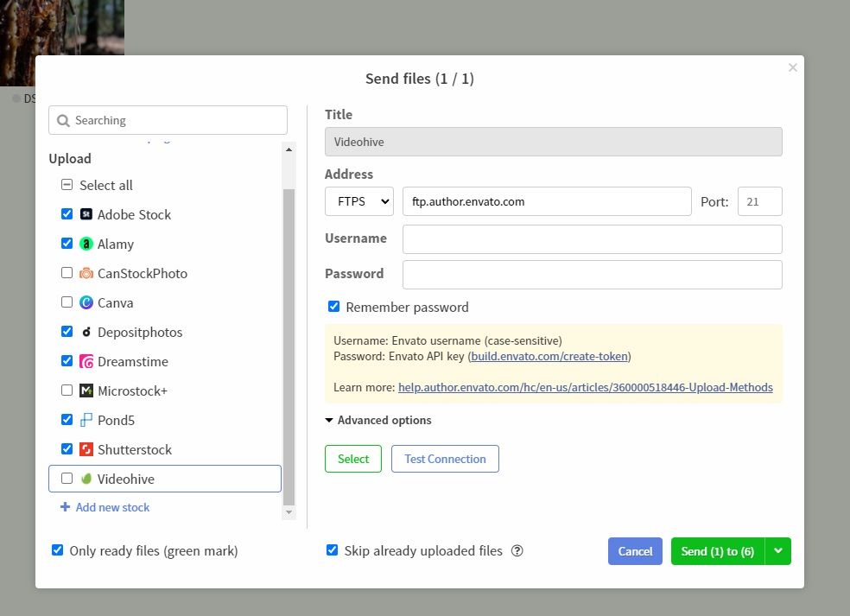Screen dimensions: 850x616
Task: Click the Test Connection button
Action: click(x=445, y=459)
